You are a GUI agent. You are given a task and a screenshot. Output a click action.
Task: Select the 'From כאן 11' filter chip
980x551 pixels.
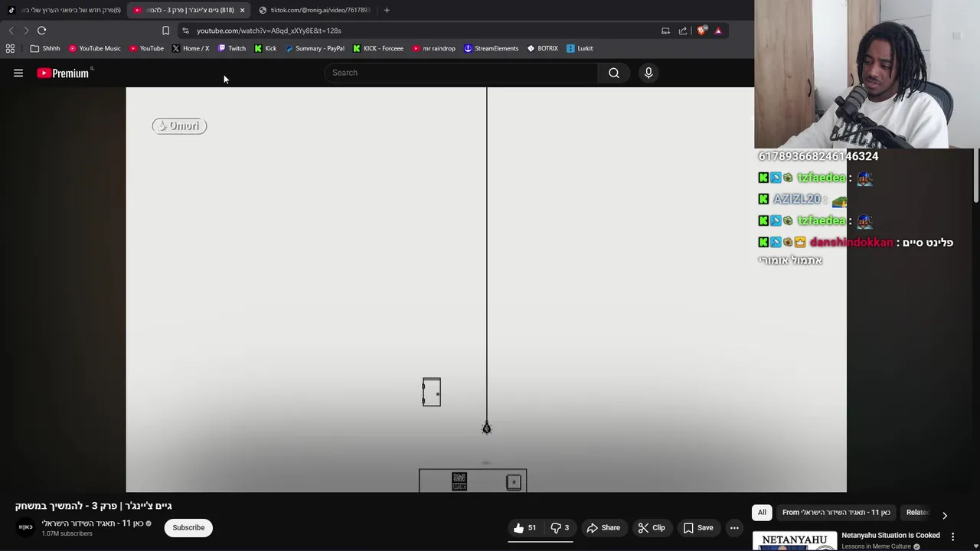(836, 513)
